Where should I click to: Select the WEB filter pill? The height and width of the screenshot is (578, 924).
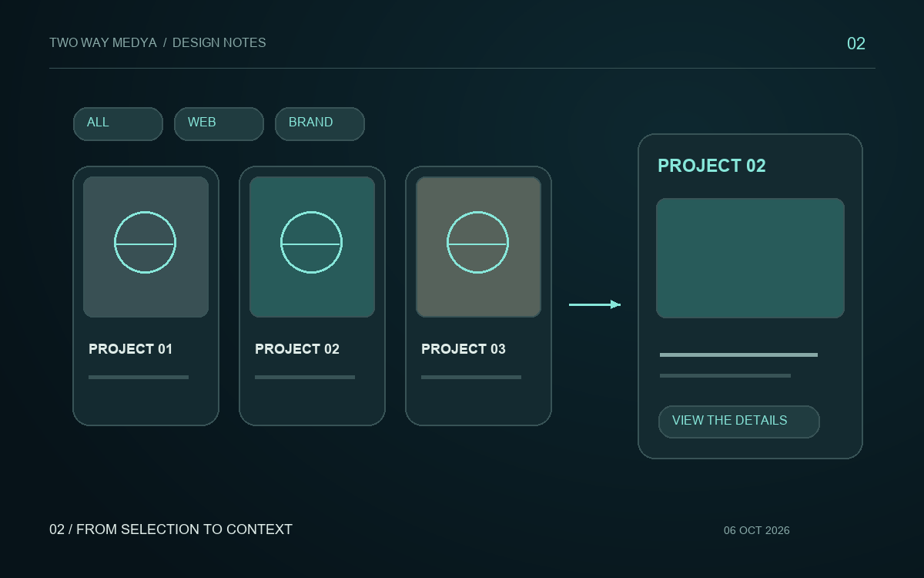[219, 123]
